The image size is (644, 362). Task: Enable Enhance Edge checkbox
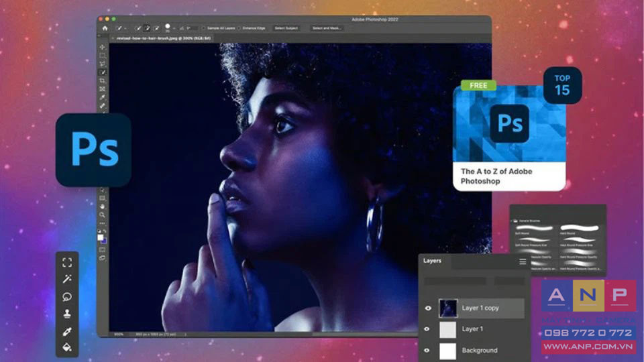click(239, 28)
